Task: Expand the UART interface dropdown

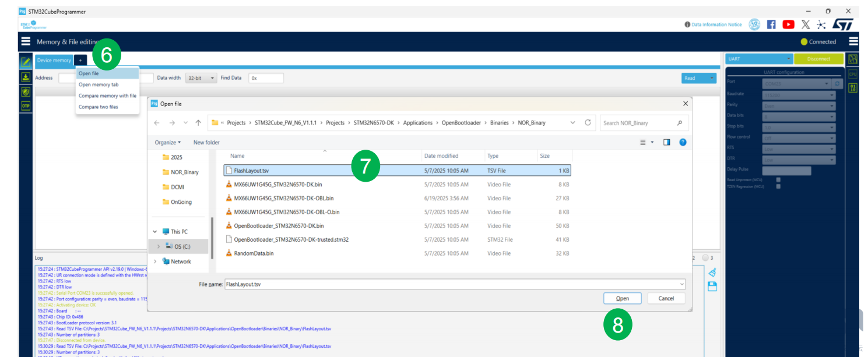Action: click(759, 59)
